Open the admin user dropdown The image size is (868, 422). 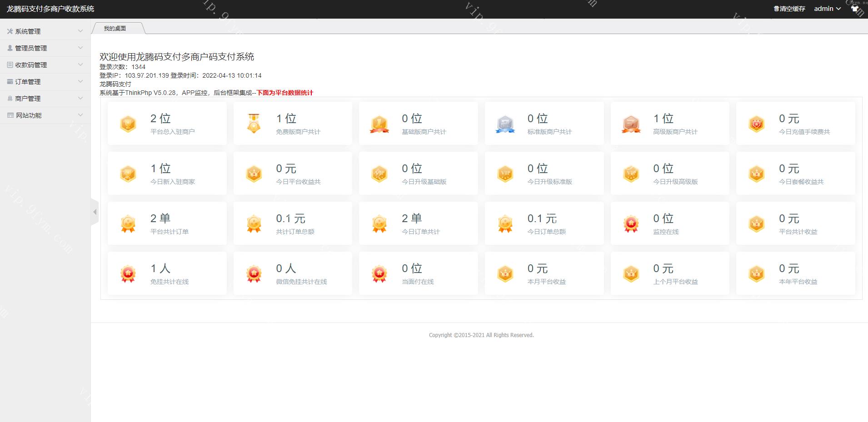(827, 9)
